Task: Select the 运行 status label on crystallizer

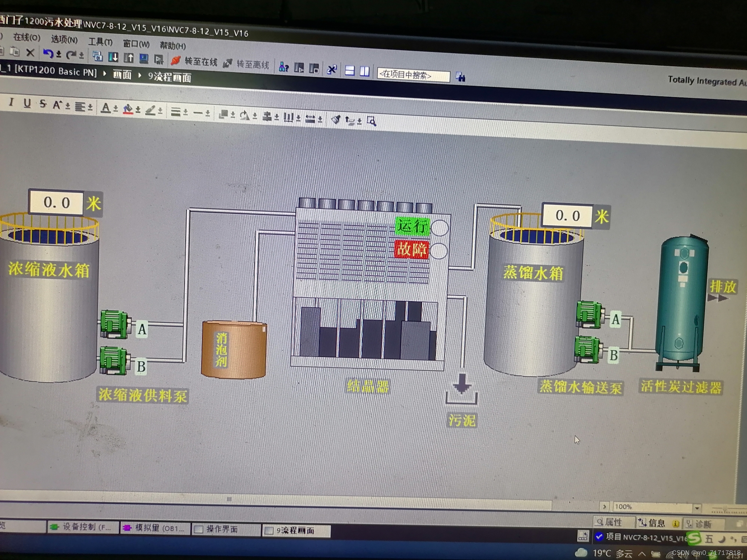Action: 412,226
